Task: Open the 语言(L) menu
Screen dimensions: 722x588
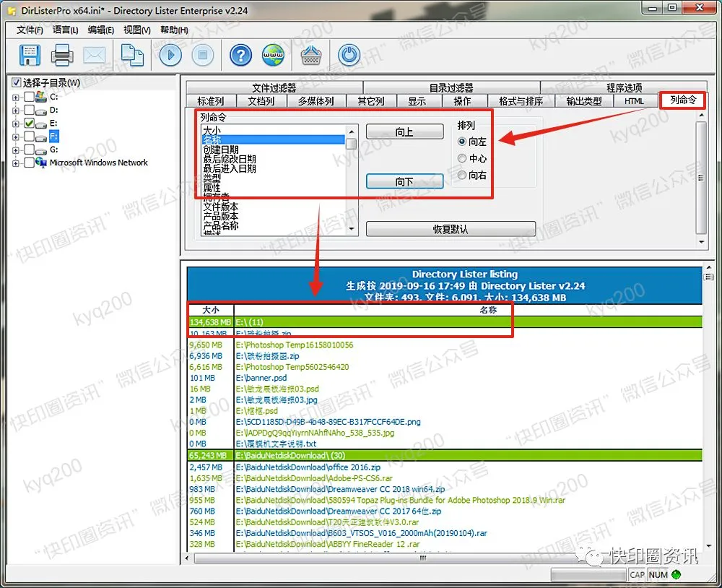Action: 65,30
